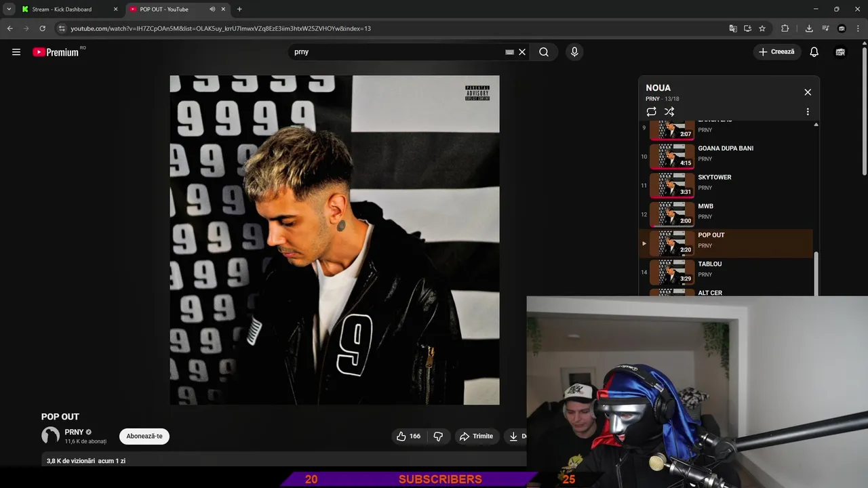
Task: Start voice search with microphone
Action: click(574, 52)
